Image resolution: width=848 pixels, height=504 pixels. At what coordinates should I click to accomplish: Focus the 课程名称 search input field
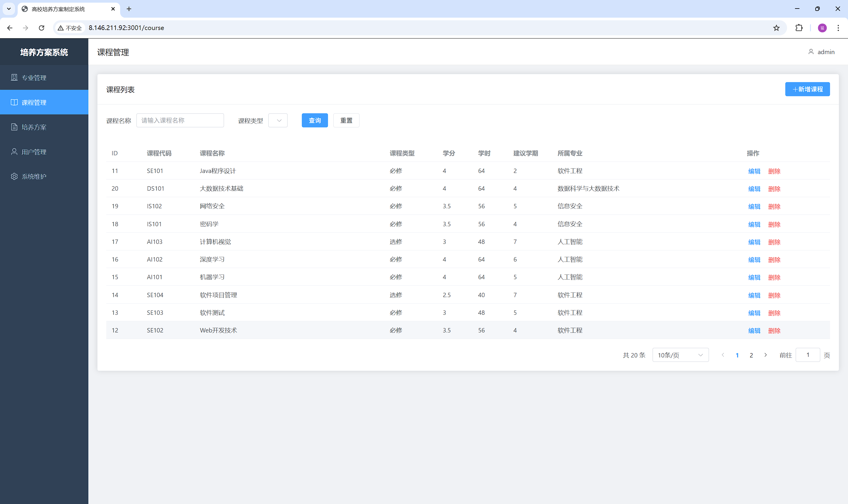[x=180, y=121]
